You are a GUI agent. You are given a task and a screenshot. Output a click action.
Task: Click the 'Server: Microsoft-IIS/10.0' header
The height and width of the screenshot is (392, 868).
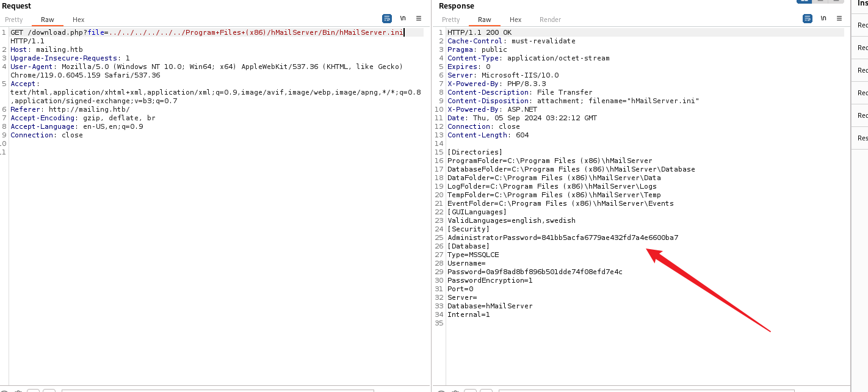503,75
